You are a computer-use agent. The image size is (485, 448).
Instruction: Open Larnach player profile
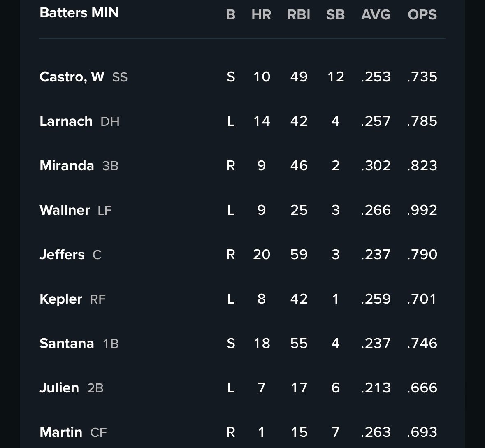click(66, 121)
